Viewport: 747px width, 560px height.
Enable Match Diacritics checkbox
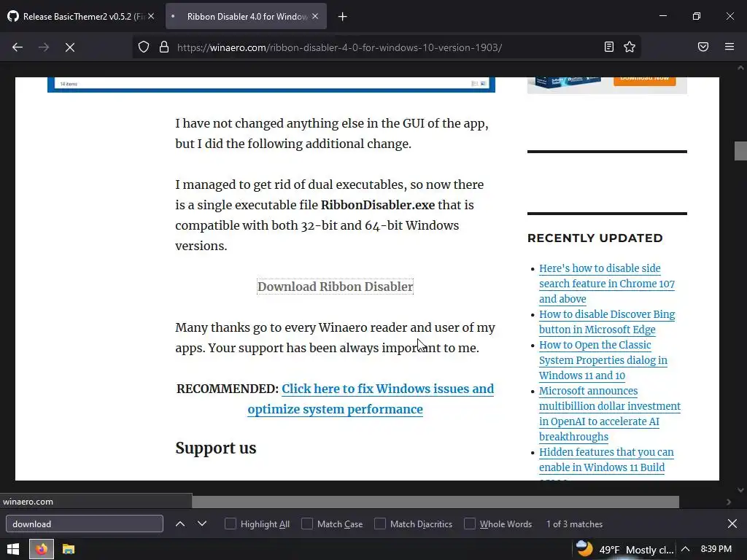pos(379,524)
